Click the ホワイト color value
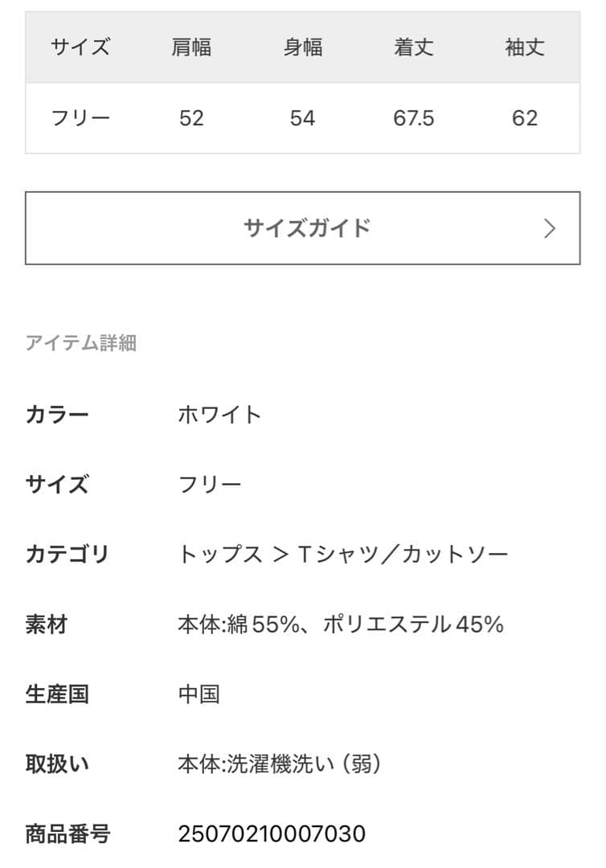 pos(220,415)
